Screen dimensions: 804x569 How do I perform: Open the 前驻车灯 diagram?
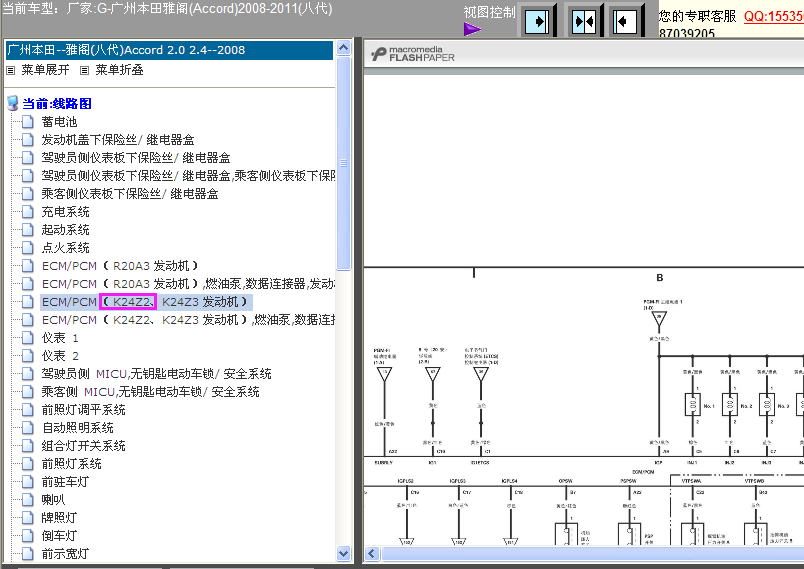66,481
